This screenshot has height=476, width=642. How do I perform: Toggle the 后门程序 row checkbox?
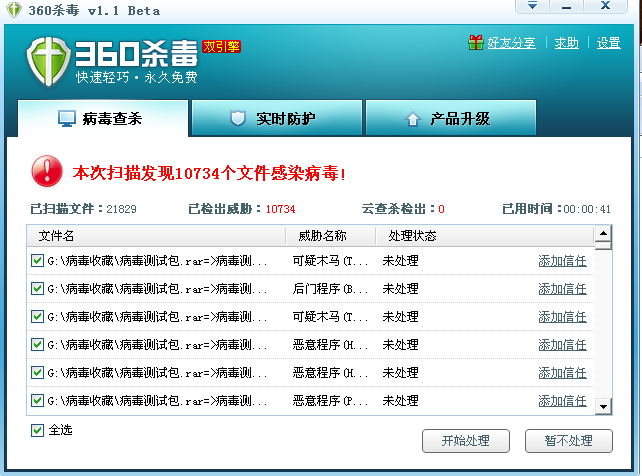click(x=37, y=289)
